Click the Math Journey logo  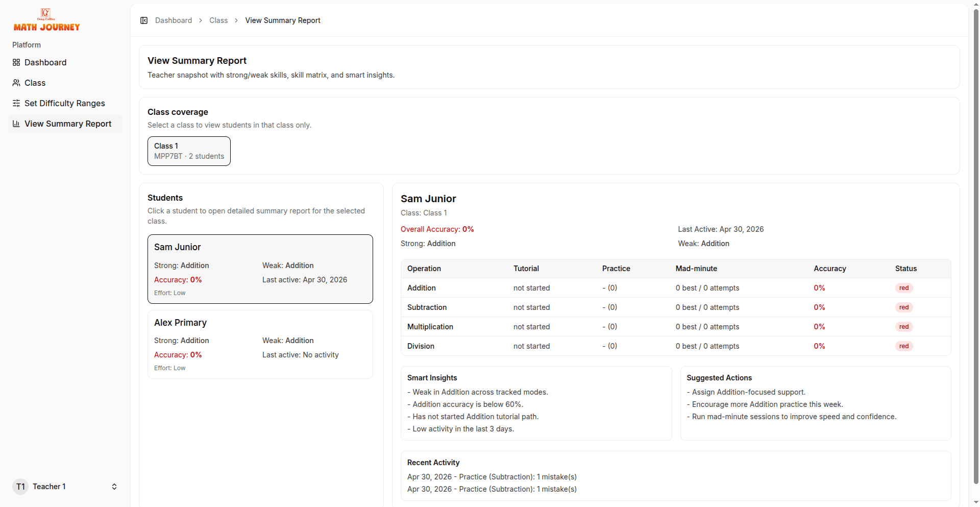click(46, 20)
